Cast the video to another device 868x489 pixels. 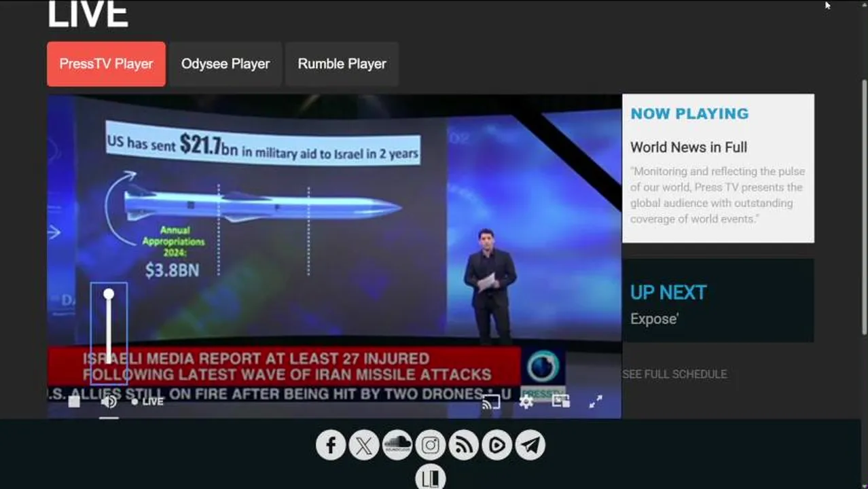pyautogui.click(x=491, y=401)
